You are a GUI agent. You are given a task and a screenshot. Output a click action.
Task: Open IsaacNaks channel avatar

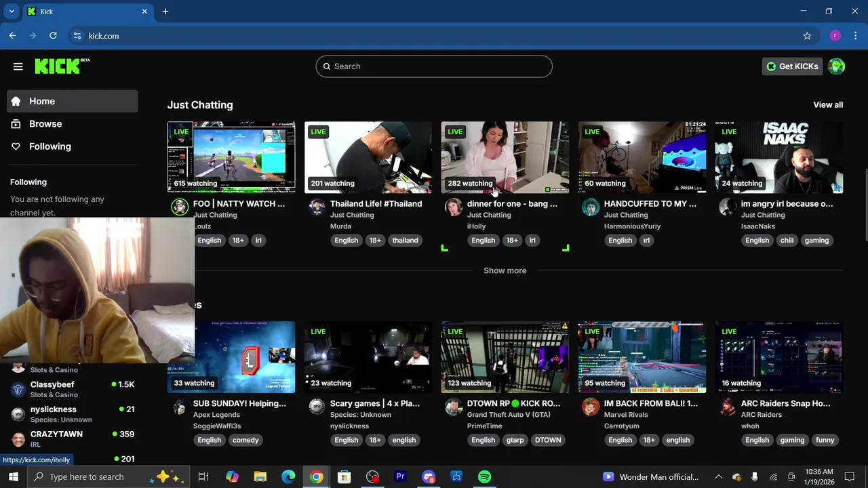728,207
